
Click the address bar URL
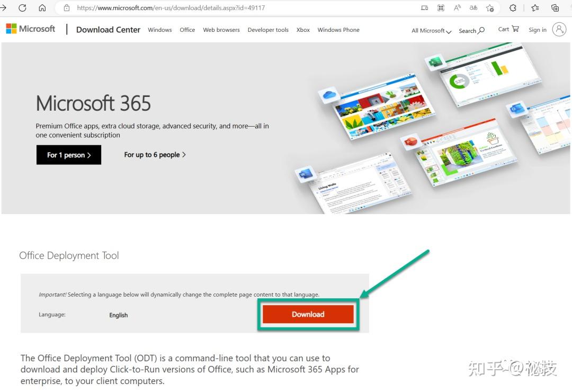[171, 7]
